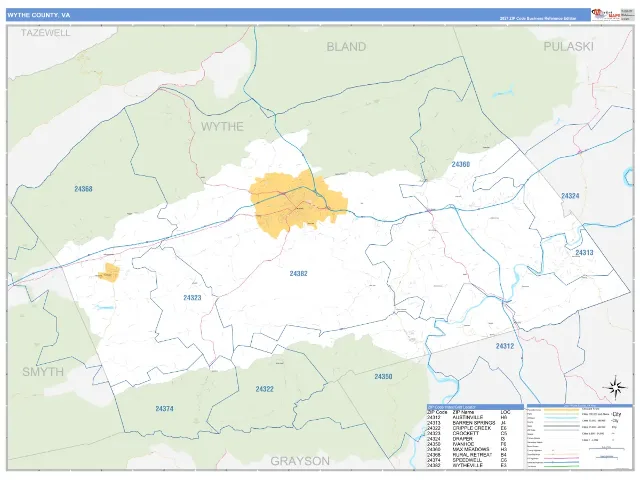The width and height of the screenshot is (640, 480).
Task: Click ZIP code label 24324
Action: 570,196
